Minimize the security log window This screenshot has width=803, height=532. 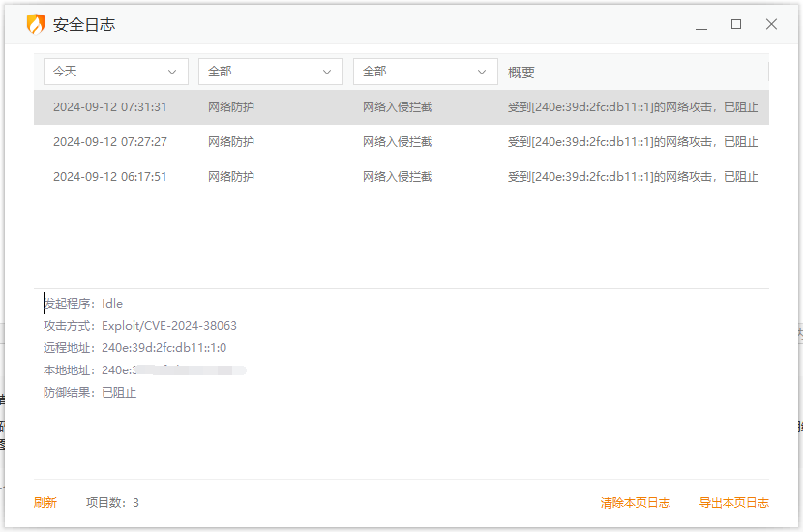click(700, 25)
